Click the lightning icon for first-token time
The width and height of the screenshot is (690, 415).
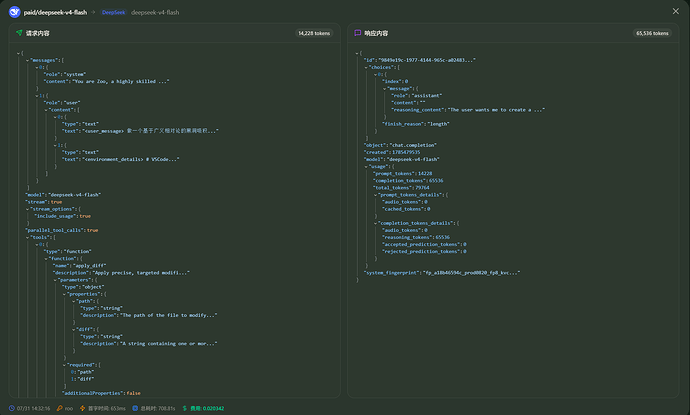click(82, 408)
